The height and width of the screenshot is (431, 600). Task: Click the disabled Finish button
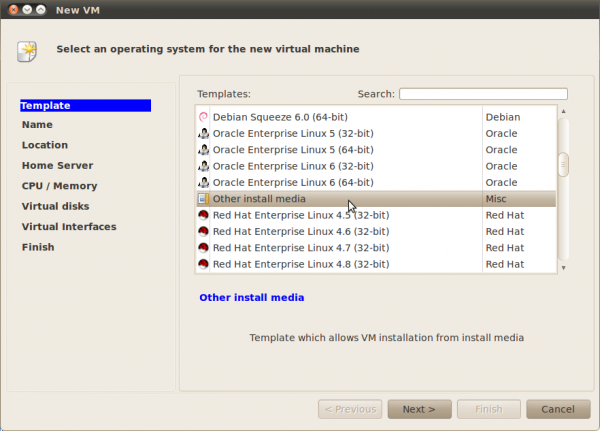click(489, 409)
